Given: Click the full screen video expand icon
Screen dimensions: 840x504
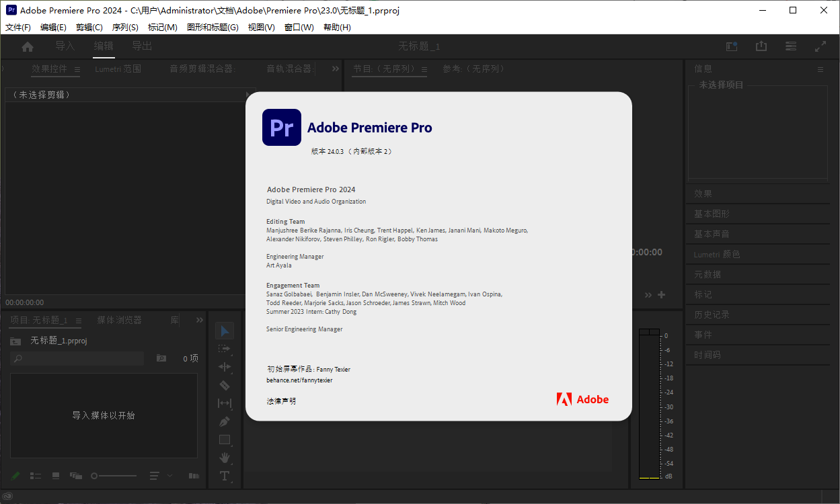Looking at the screenshot, I should click(820, 46).
